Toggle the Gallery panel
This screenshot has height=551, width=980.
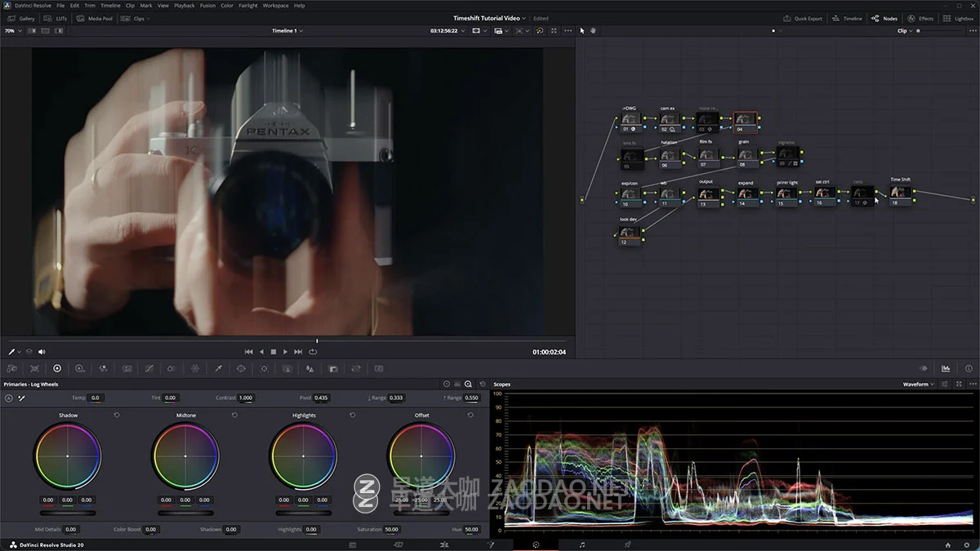(x=22, y=18)
